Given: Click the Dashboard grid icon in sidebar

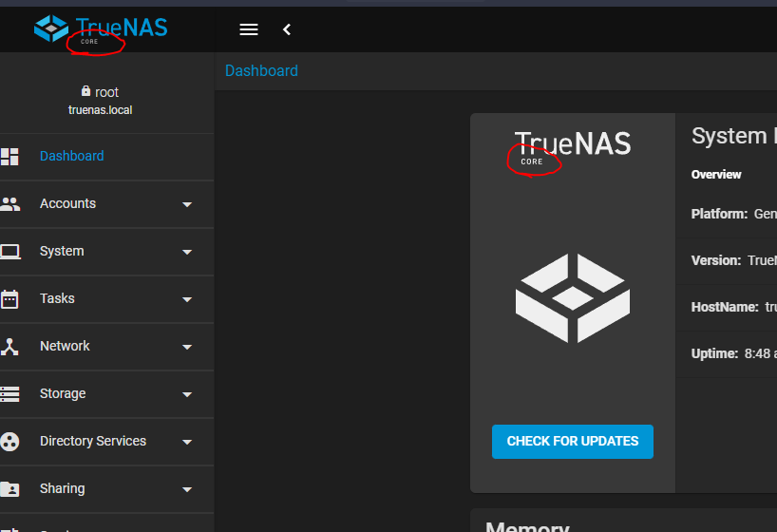Looking at the screenshot, I should tap(9, 156).
